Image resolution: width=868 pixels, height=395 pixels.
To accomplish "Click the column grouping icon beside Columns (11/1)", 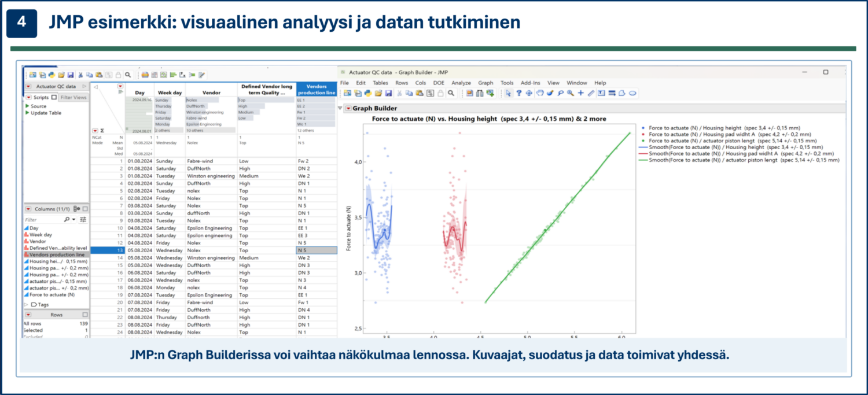I will [x=76, y=209].
